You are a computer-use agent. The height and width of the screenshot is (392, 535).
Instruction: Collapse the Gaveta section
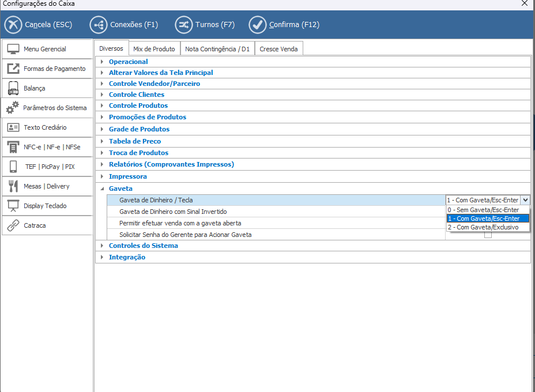pos(103,189)
